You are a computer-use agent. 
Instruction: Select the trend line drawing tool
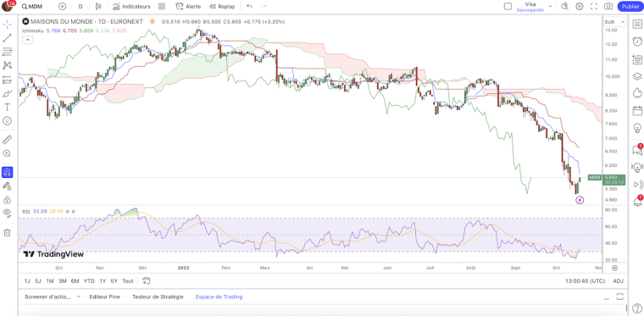tap(7, 38)
